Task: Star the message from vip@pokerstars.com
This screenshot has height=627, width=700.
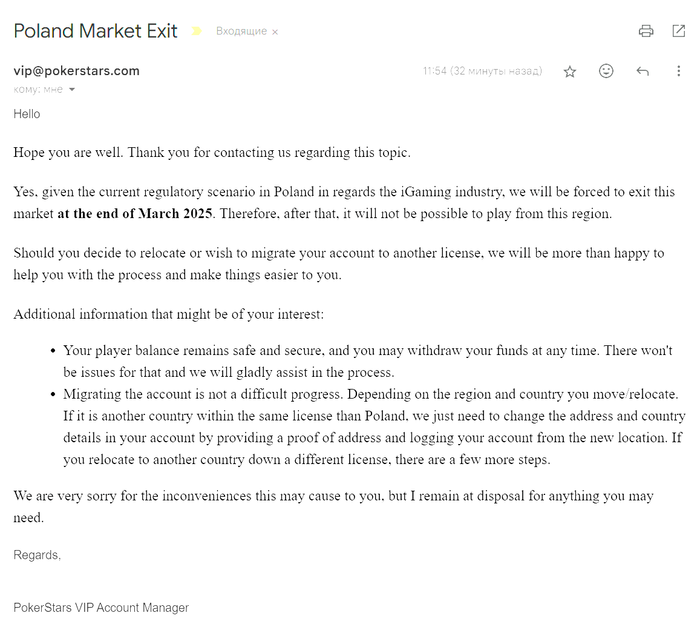Action: click(570, 72)
